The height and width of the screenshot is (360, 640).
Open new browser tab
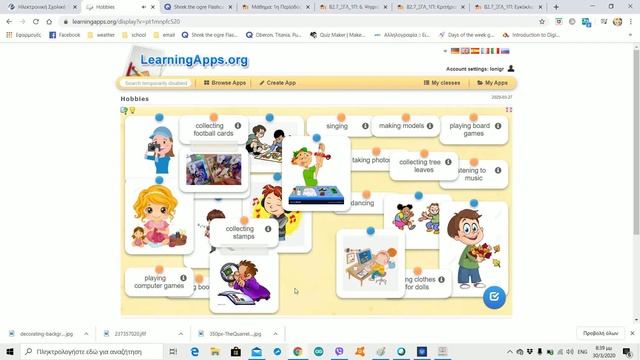[x=556, y=7]
